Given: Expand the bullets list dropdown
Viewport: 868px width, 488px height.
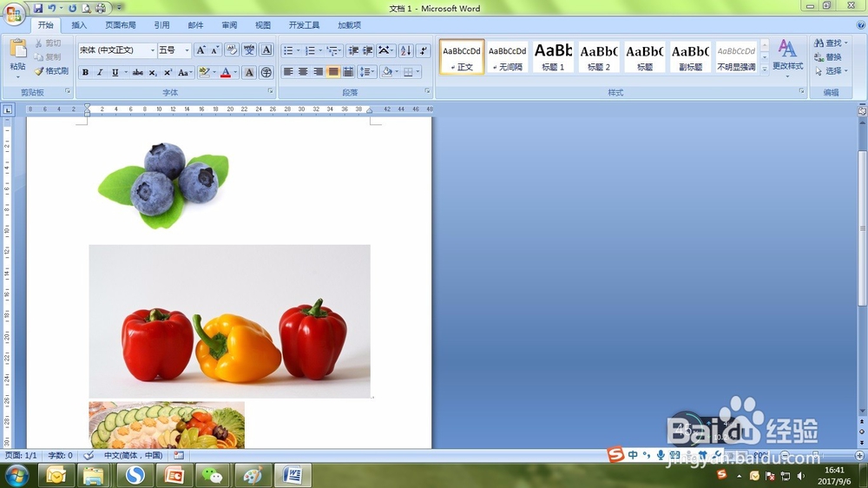Looking at the screenshot, I should 299,50.
